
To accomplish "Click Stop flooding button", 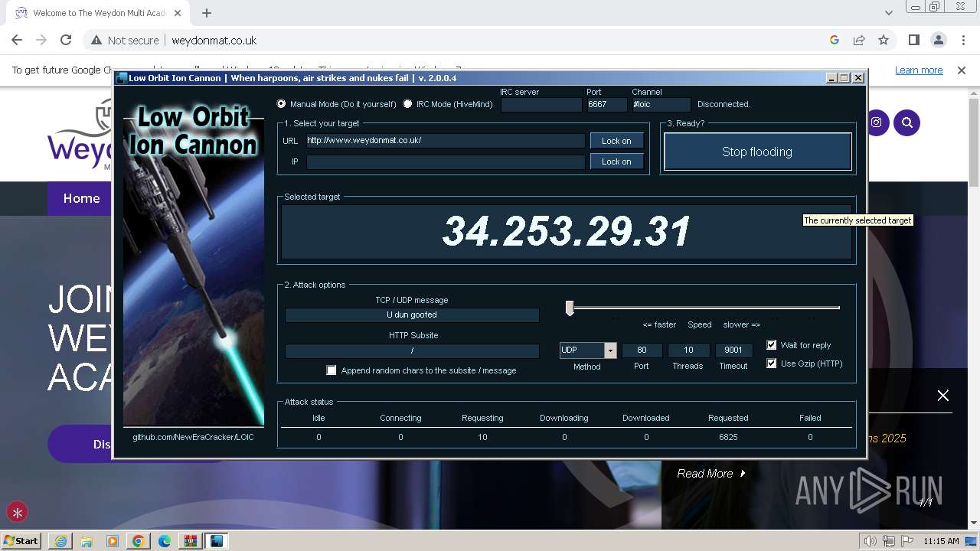I will (757, 152).
